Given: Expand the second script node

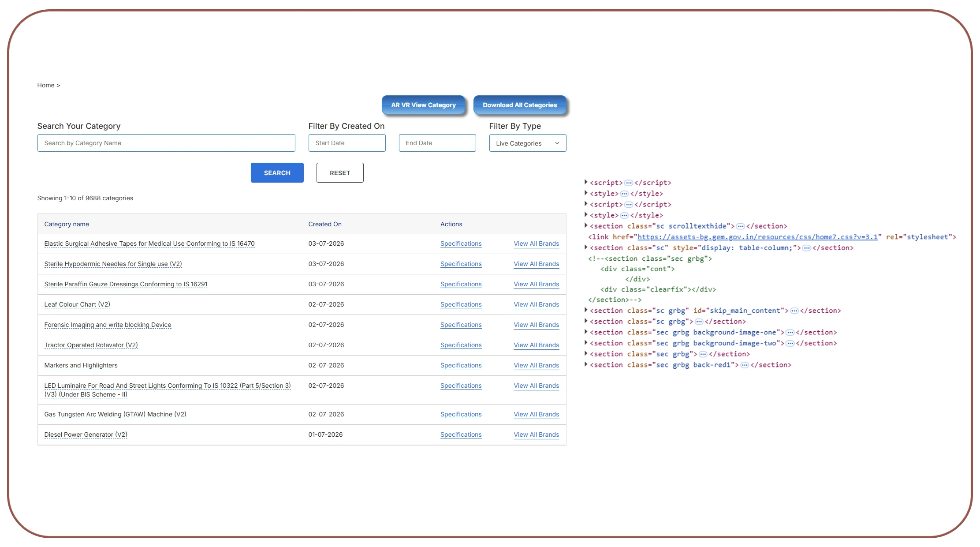Looking at the screenshot, I should click(x=586, y=204).
